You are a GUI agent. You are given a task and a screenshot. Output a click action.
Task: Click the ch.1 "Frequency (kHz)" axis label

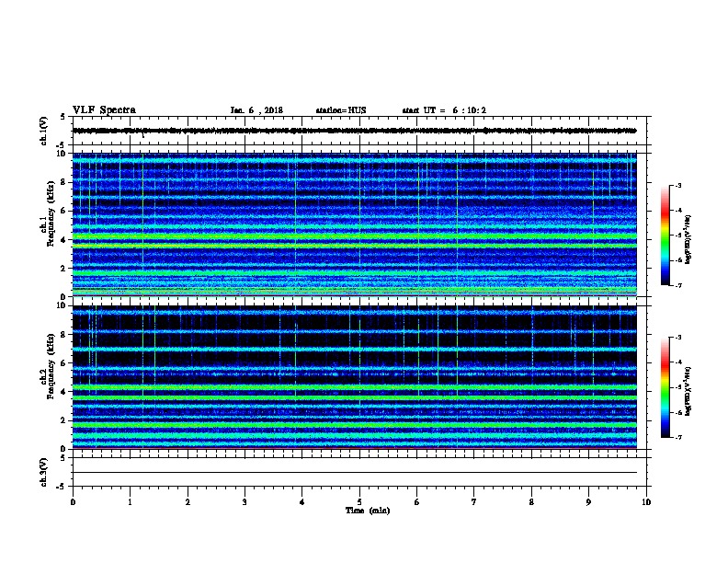pos(51,213)
